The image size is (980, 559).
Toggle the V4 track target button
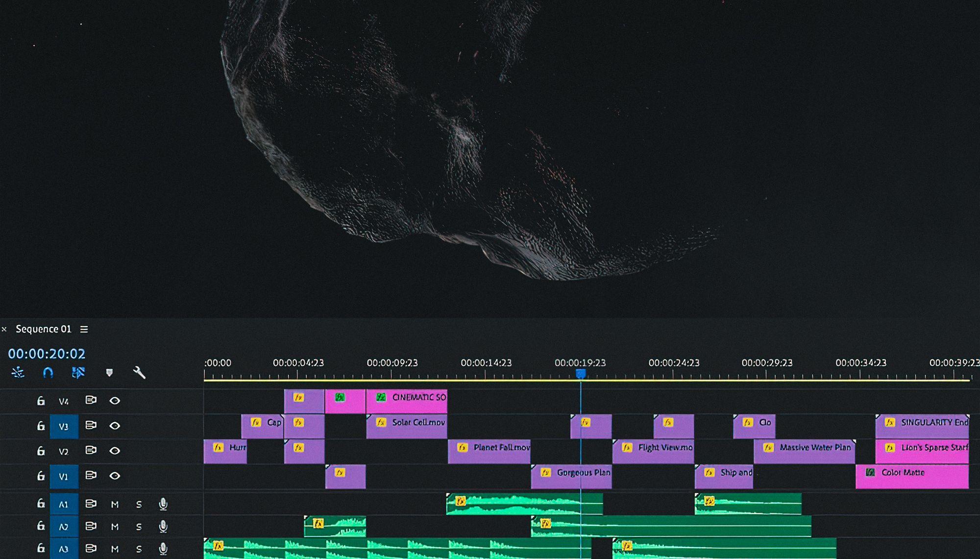click(x=64, y=402)
